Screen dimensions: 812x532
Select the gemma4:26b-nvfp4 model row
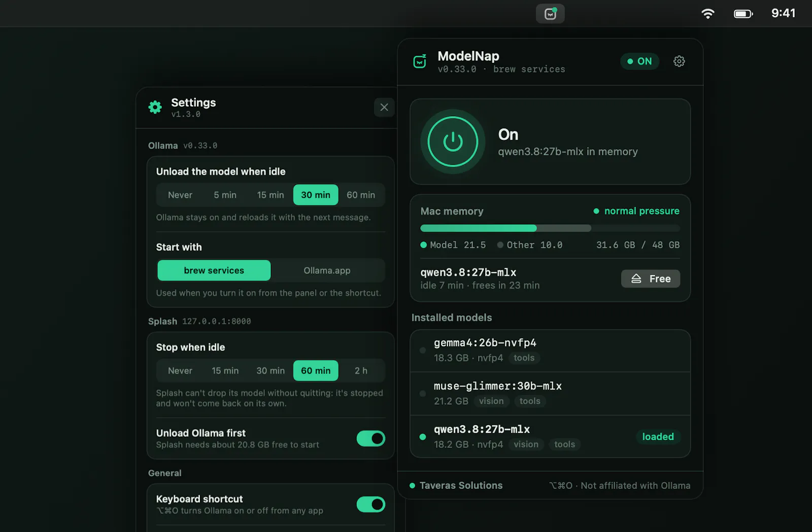pyautogui.click(x=550, y=350)
